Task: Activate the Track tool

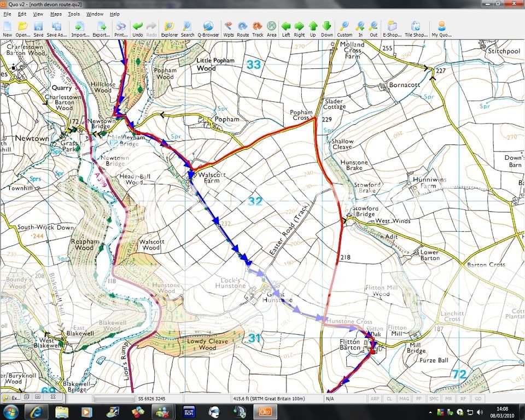Action: 258,28
